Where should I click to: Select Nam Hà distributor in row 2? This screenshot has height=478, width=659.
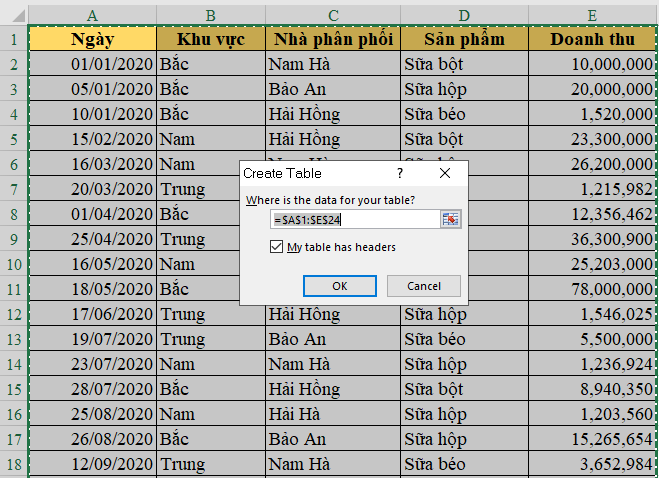click(333, 64)
